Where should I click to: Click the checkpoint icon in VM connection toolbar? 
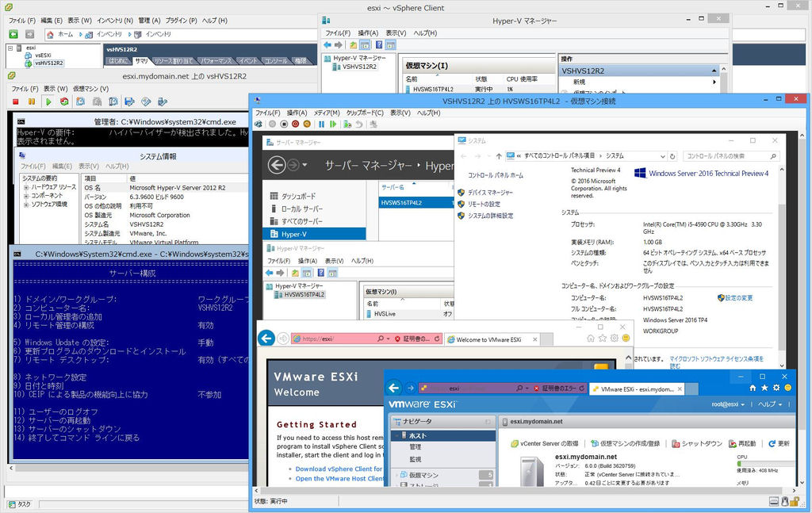347,124
